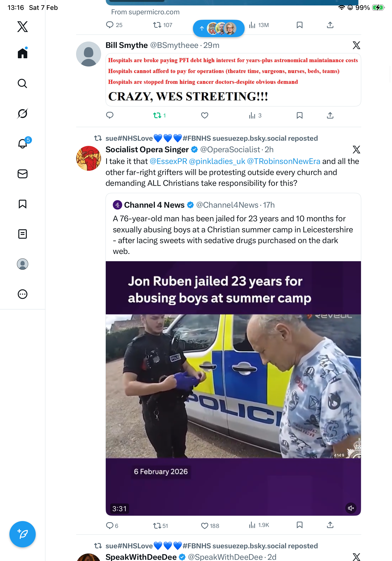Bookmark the Socialist Opera Singer post
Viewport: 392px width, 561px height.
tap(299, 525)
